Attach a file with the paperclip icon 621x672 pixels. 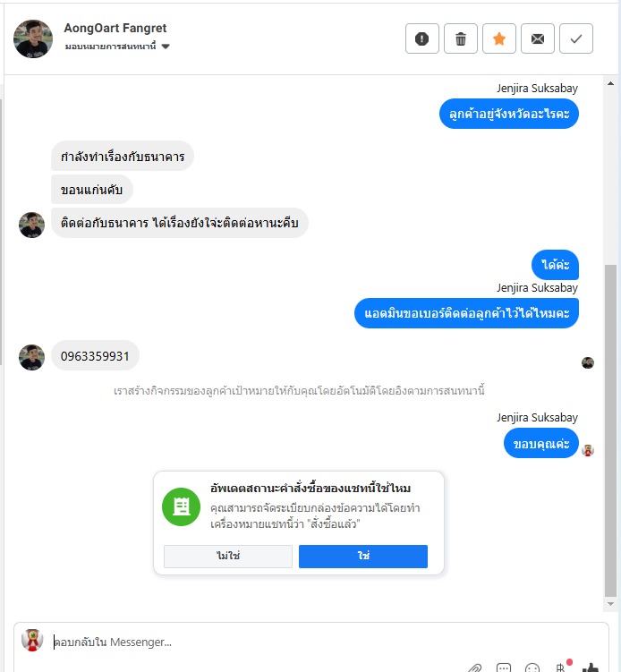pos(474,668)
